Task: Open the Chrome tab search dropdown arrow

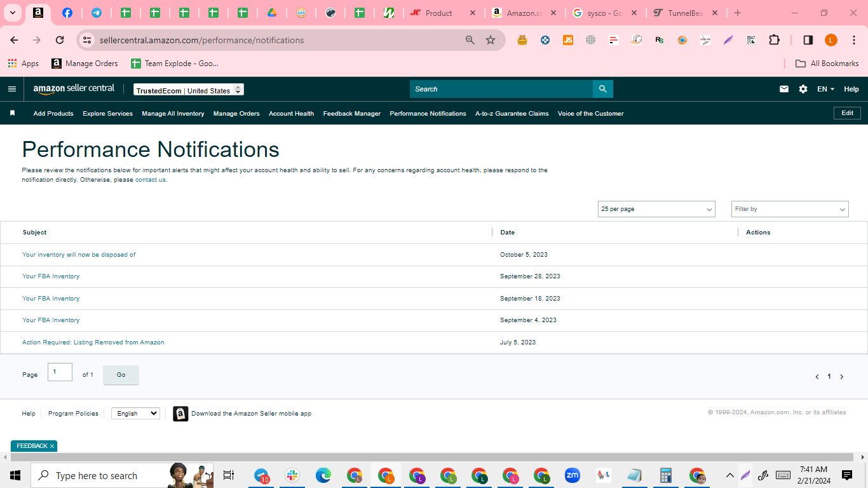Action: click(12, 13)
